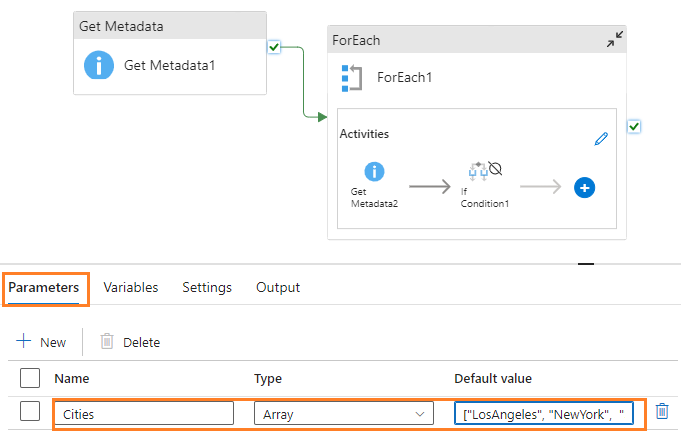Select the Get Metadata2 activity icon

click(374, 172)
